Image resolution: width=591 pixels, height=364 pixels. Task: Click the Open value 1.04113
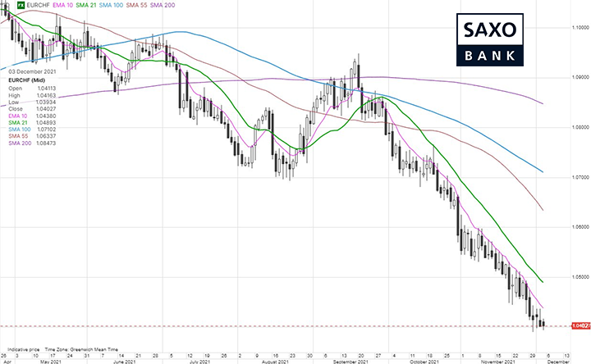point(46,88)
